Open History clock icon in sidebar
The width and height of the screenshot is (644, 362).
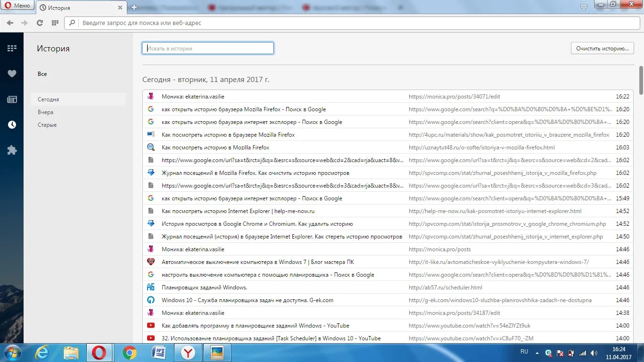pos(12,124)
